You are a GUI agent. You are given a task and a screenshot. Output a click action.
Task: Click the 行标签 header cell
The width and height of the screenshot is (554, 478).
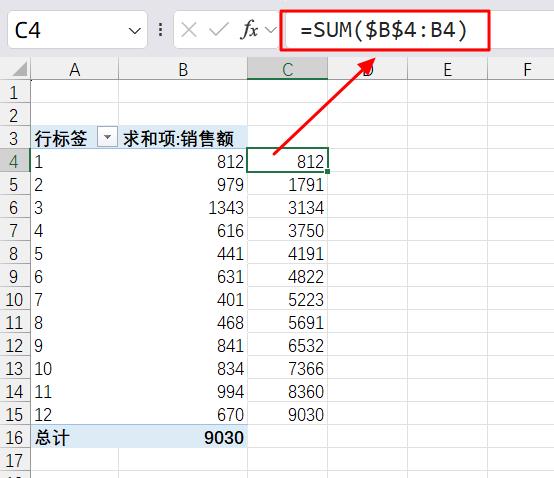[75, 137]
